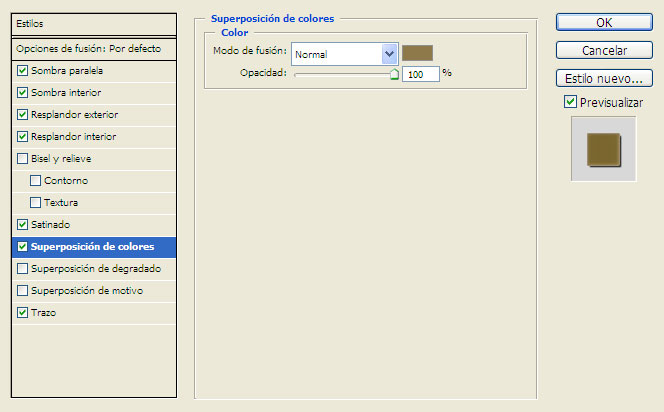Image resolution: width=664 pixels, height=412 pixels.
Task: Select the Resplandor interior label
Action: (x=74, y=137)
